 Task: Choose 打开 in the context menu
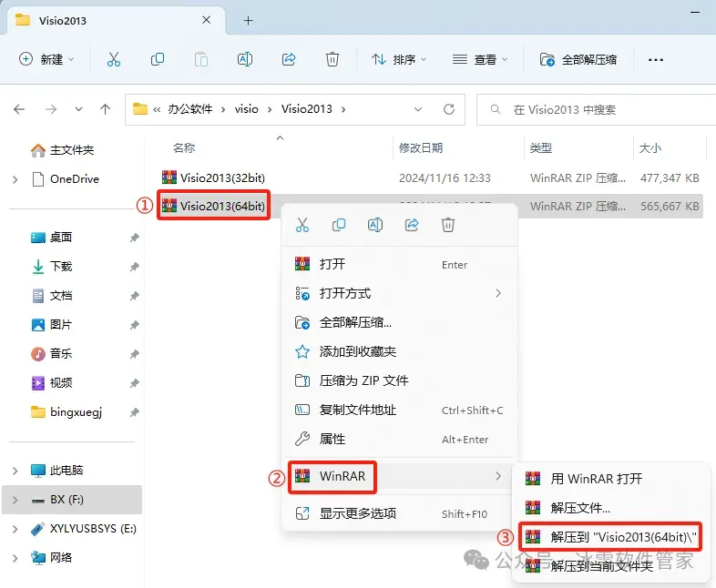[400, 264]
